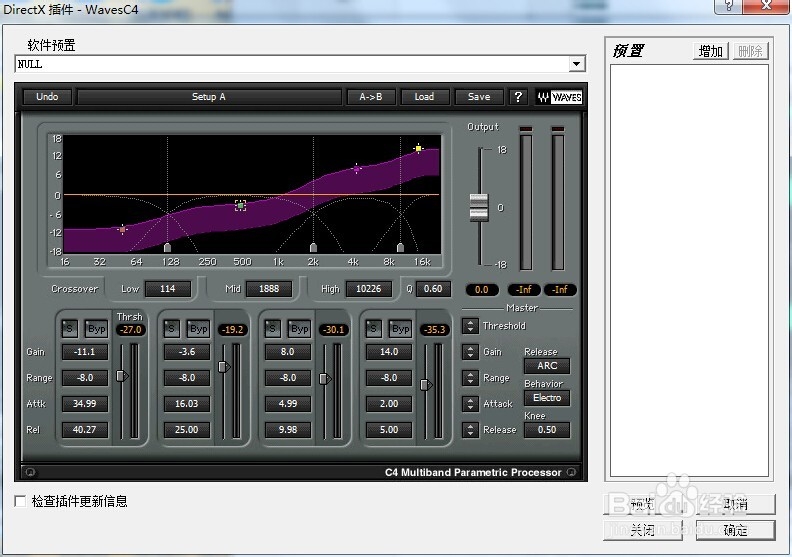Click the Master Attack up-down arrows
Image resolution: width=792 pixels, height=557 pixels.
click(470, 403)
